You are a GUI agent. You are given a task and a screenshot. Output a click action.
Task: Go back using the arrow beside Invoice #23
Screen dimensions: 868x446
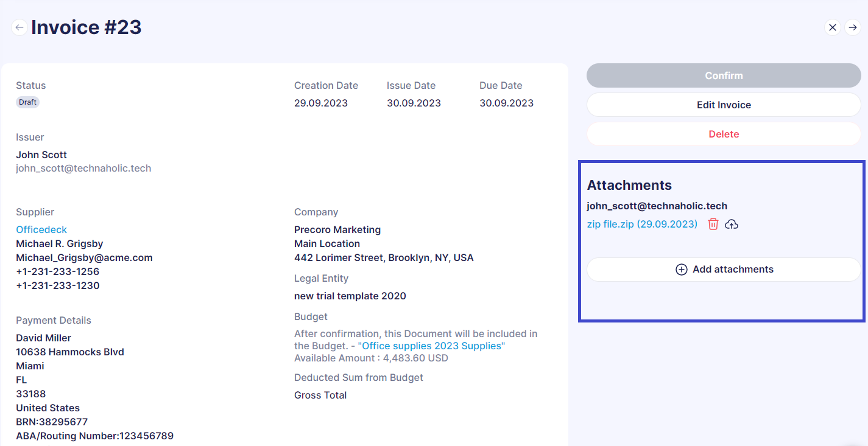pos(19,27)
